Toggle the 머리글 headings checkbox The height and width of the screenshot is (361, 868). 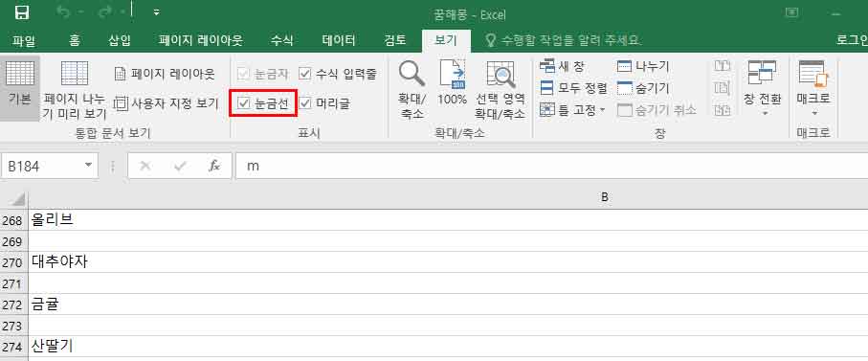324,103
